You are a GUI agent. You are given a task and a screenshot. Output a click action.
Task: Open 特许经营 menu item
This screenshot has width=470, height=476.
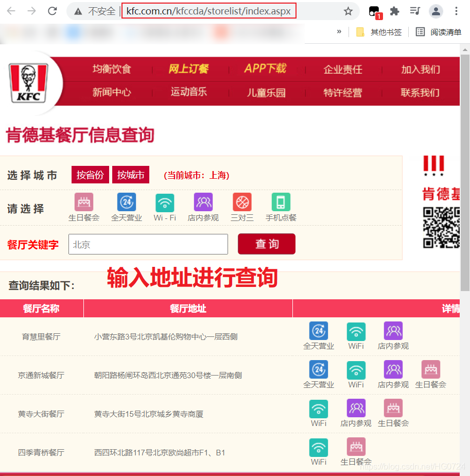343,93
